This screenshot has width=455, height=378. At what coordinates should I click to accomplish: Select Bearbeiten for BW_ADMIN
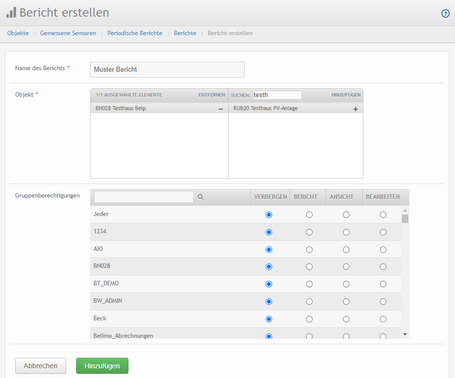(383, 302)
